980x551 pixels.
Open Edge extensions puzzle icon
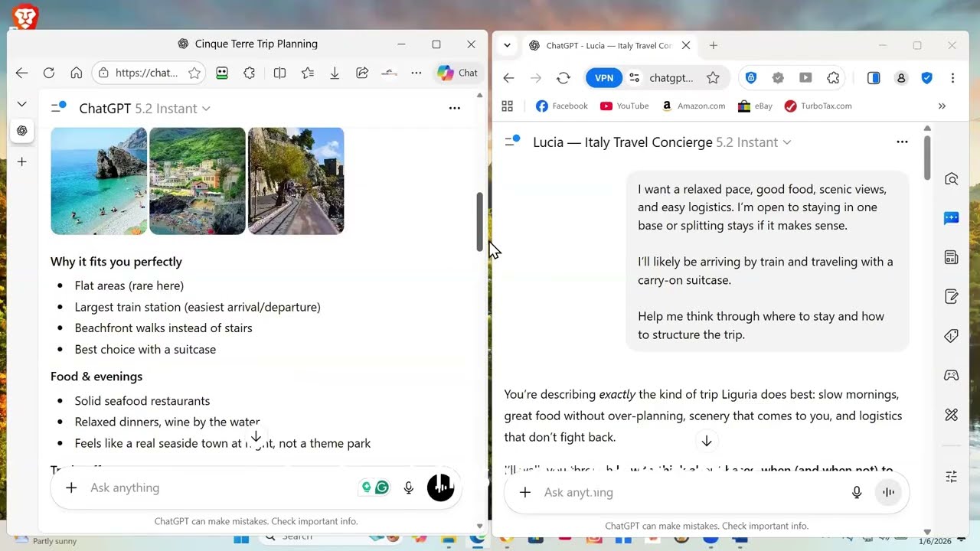[250, 73]
